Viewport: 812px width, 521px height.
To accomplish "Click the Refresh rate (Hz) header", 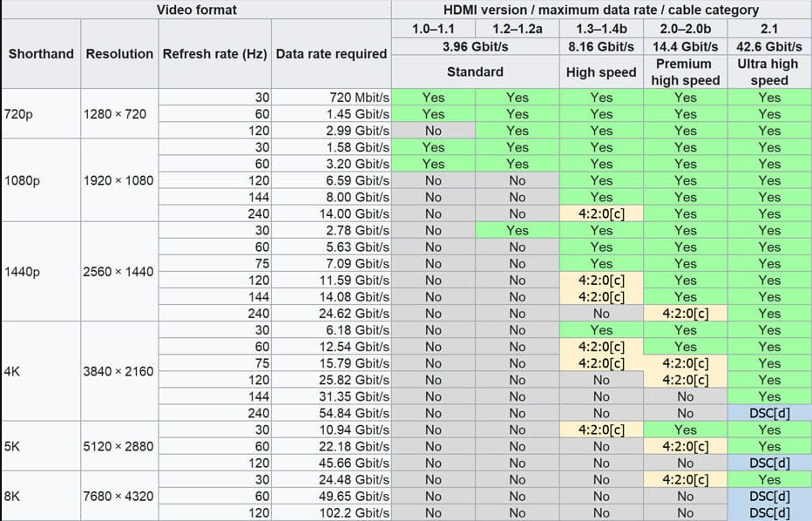I will (x=215, y=54).
